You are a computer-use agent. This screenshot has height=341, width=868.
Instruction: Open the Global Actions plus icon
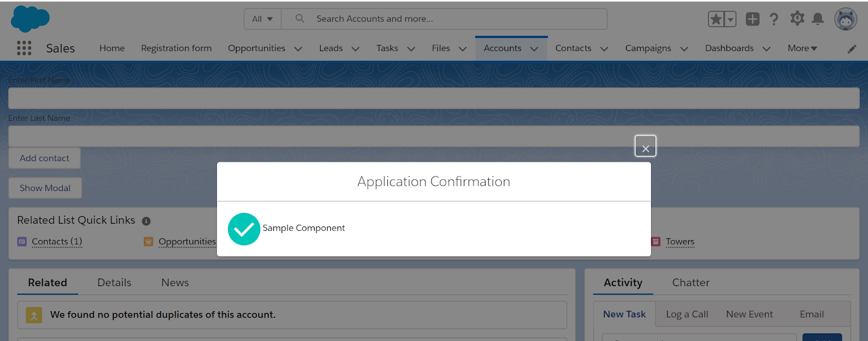click(x=752, y=19)
